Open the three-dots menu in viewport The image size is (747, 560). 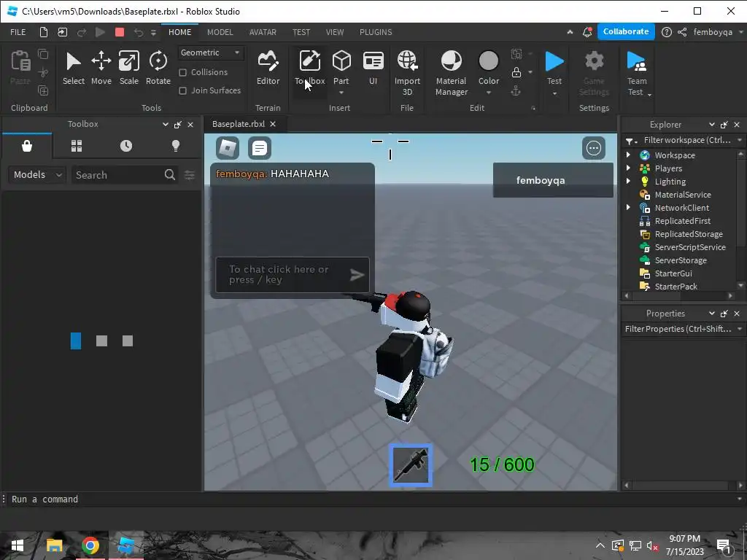[x=594, y=148]
